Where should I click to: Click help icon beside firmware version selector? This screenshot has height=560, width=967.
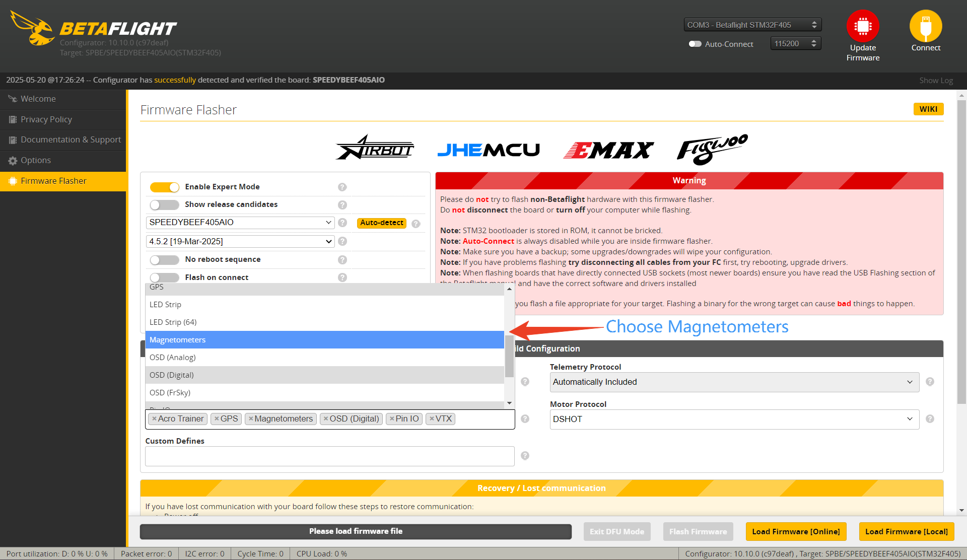click(342, 241)
